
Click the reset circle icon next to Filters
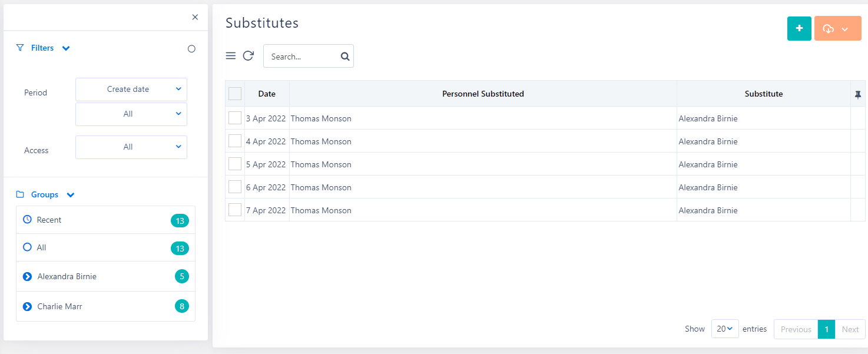point(191,49)
